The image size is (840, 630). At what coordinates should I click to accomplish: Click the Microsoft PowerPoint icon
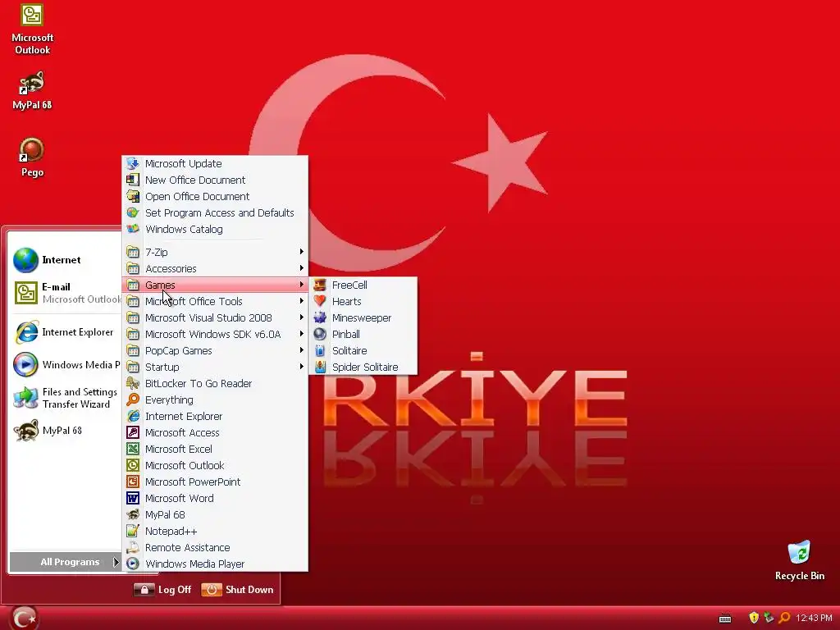click(133, 482)
